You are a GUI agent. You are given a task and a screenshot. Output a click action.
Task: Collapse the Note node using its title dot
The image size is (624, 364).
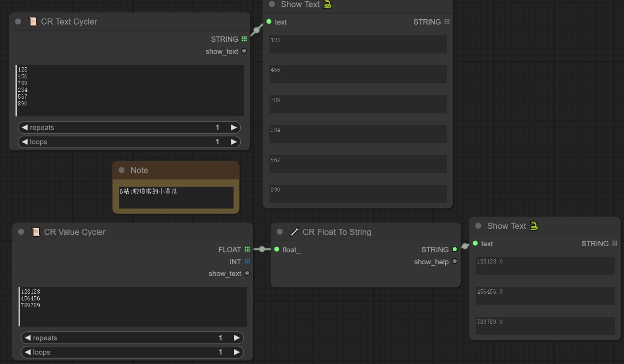click(x=121, y=170)
